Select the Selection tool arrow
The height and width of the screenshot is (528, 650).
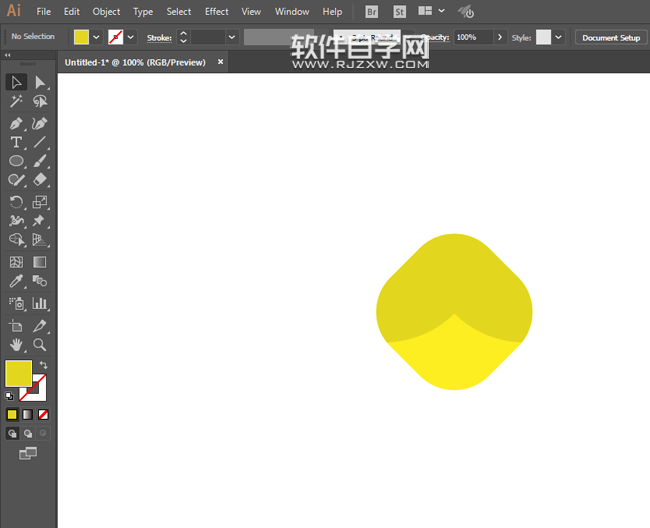[16, 82]
